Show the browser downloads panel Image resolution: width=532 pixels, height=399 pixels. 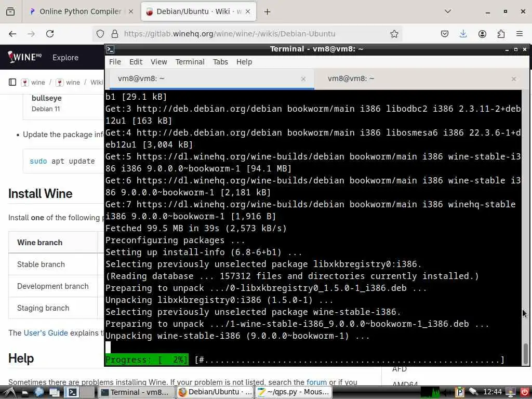tap(463, 34)
